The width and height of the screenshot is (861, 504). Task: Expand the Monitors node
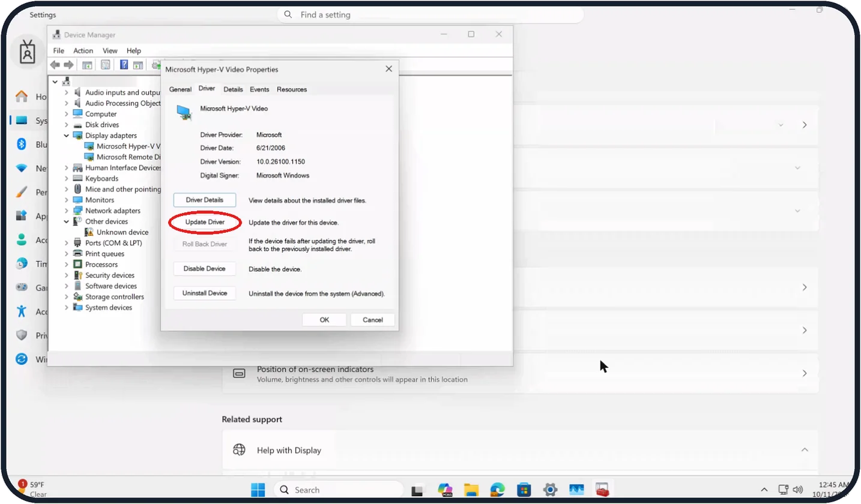tap(67, 200)
